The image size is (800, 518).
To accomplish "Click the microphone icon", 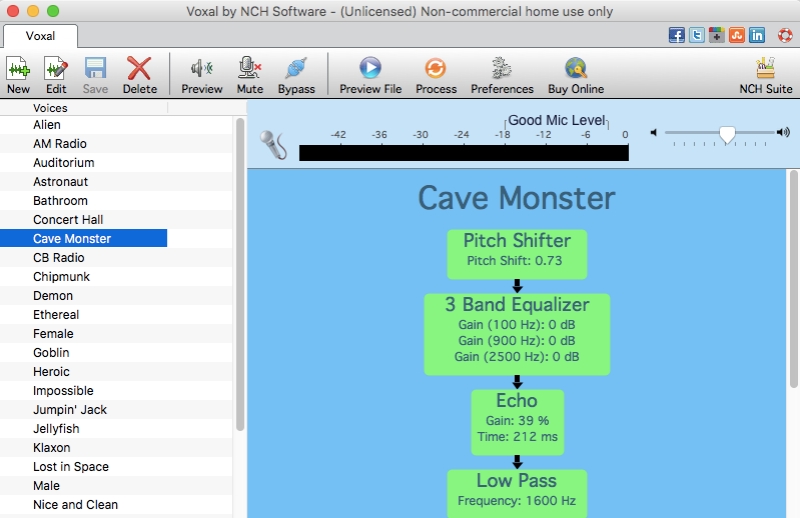I will click(x=273, y=145).
